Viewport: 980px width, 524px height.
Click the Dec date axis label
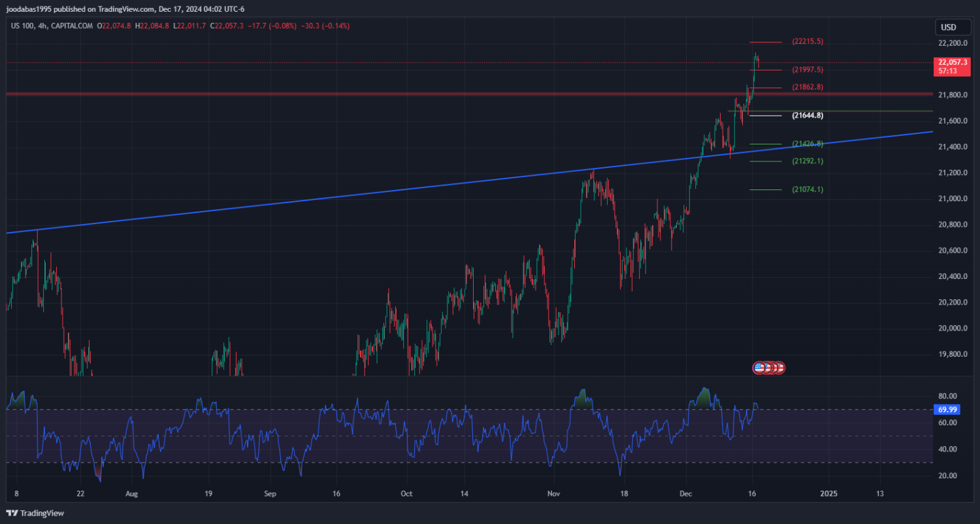686,493
